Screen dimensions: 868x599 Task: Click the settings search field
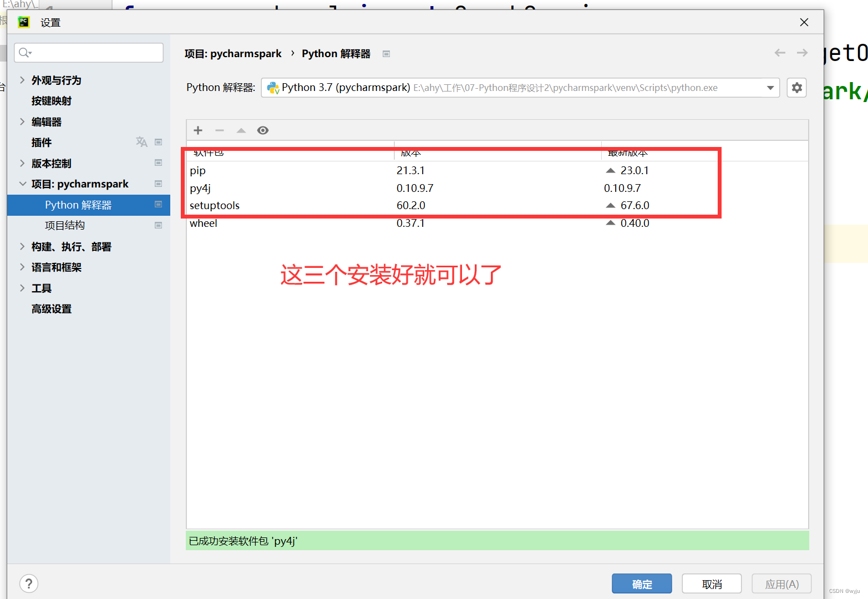[89, 53]
